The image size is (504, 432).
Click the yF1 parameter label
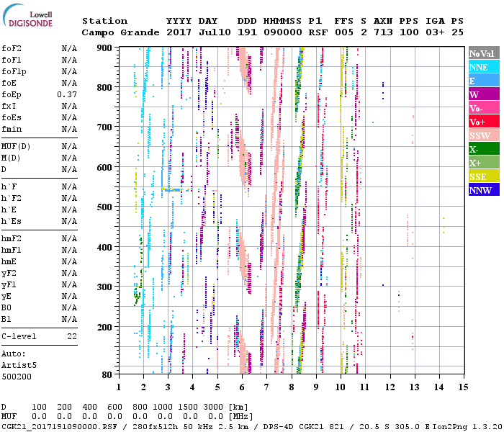[x=9, y=285]
